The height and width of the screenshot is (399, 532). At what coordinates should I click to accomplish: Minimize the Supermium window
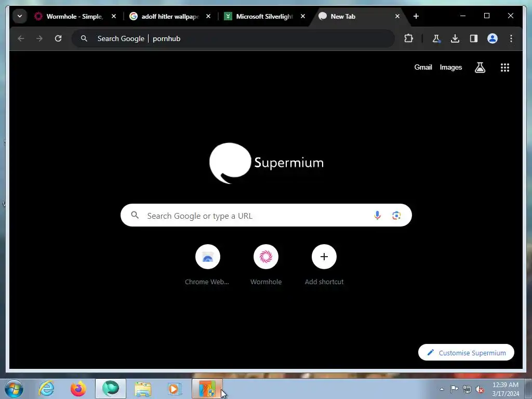click(x=463, y=16)
